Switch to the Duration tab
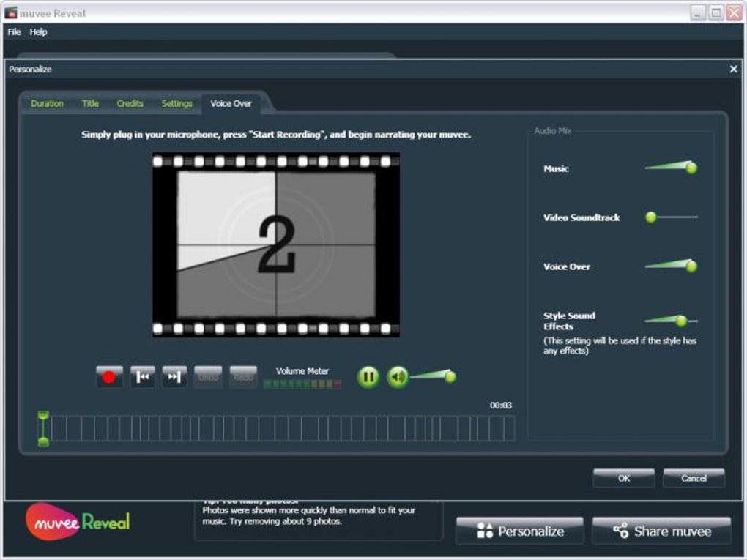This screenshot has width=747, height=560. pos(47,104)
